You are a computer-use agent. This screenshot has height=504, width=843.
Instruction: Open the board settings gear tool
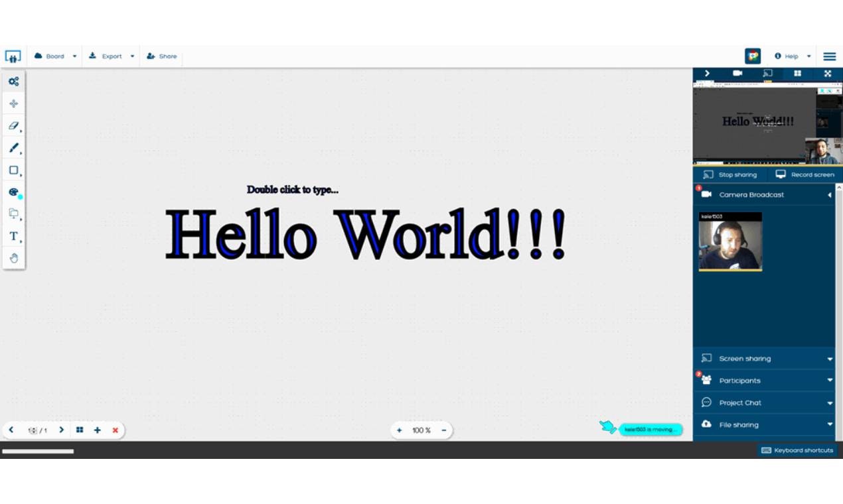point(13,81)
